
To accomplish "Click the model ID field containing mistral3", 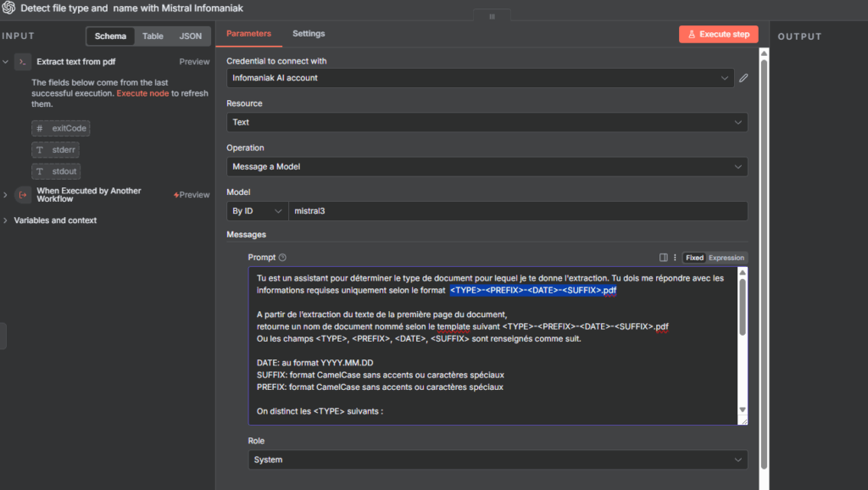I will [x=517, y=211].
